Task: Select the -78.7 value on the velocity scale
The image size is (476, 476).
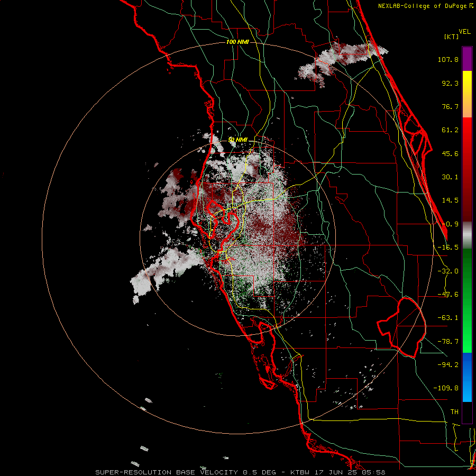Action: tap(448, 342)
